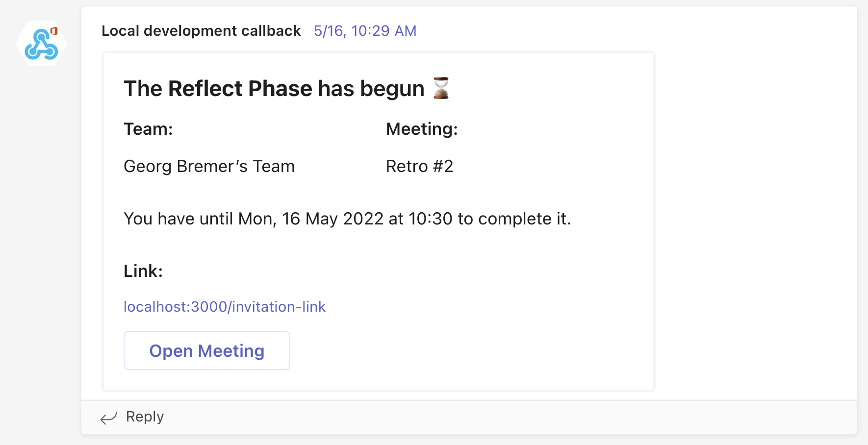
Task: Click the 5/16, 10:29 AM timestamp
Action: pyautogui.click(x=365, y=31)
